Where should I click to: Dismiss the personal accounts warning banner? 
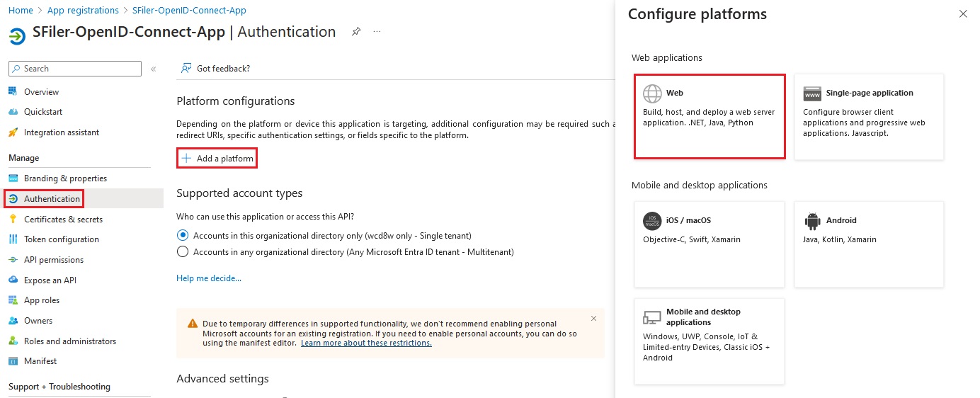click(593, 319)
